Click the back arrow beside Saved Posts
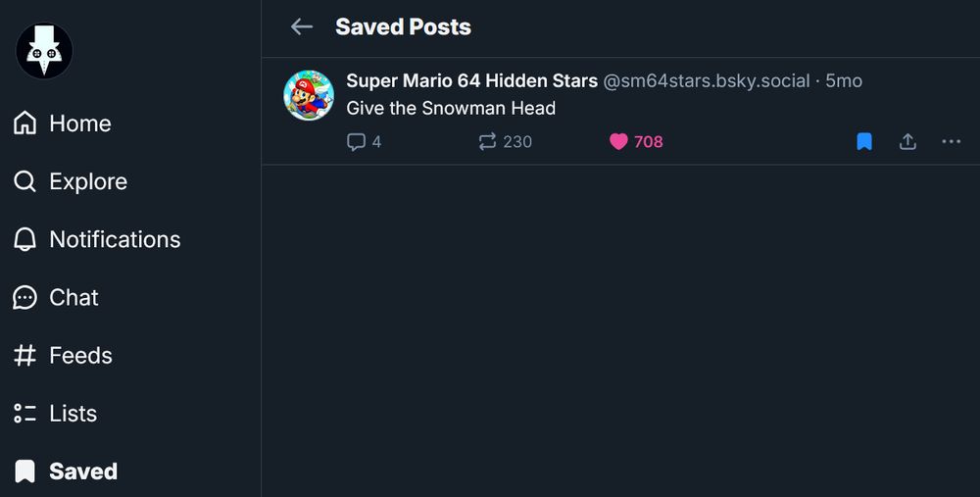The height and width of the screenshot is (497, 980). click(x=302, y=27)
